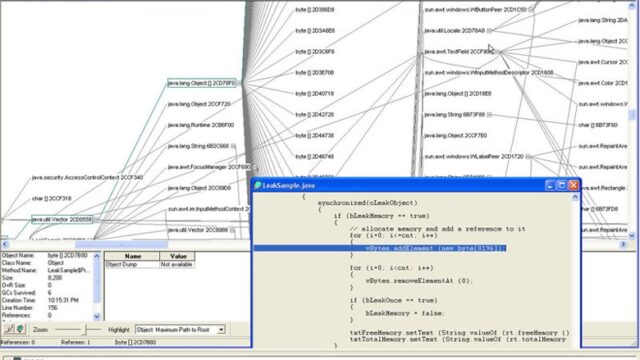Click the green round icon beside Zoom
This screenshot has width=640, height=360.
20,329
